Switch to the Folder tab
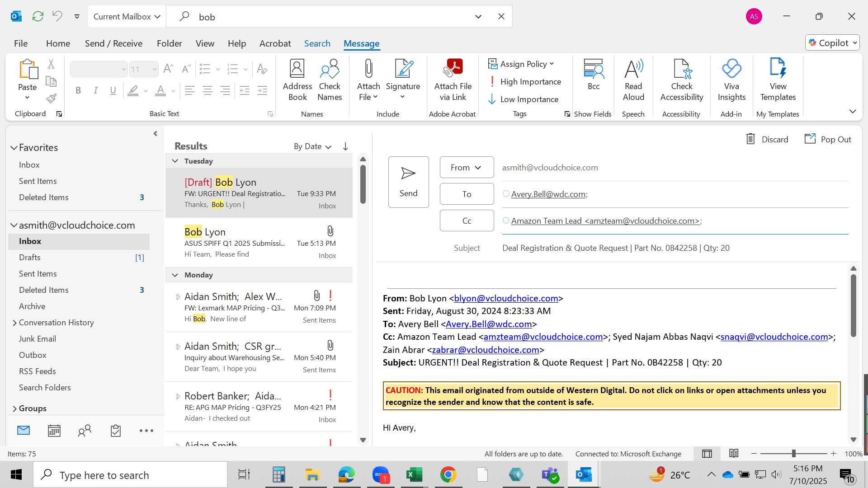 (170, 43)
